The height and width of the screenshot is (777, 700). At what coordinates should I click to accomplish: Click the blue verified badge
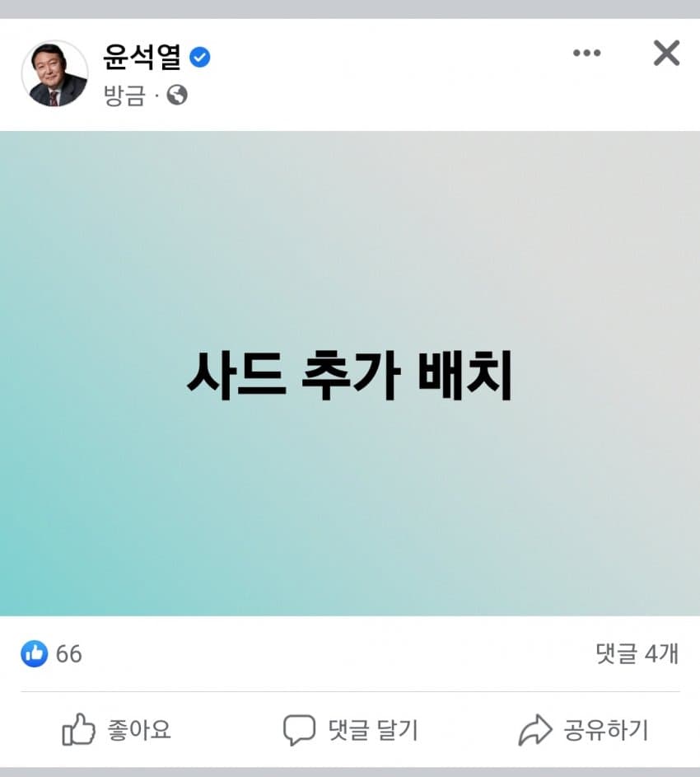[x=200, y=58]
